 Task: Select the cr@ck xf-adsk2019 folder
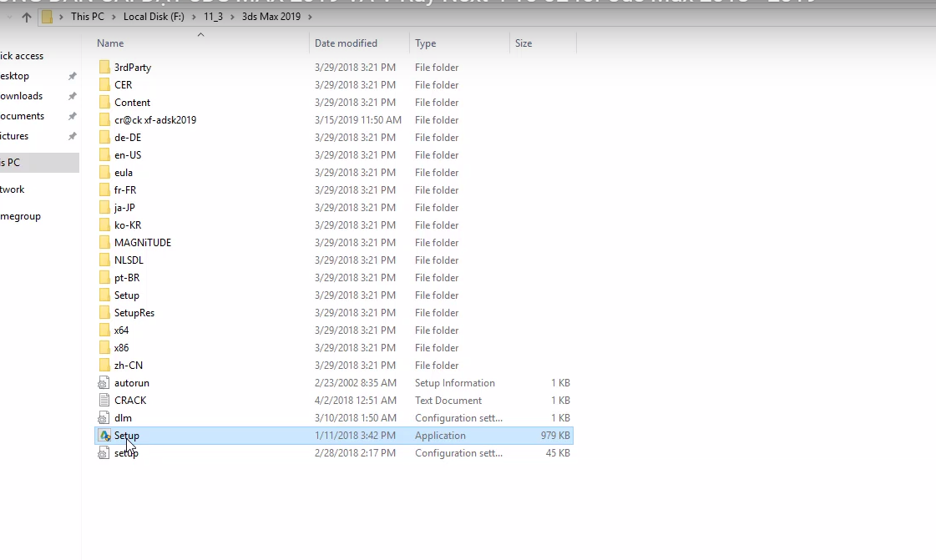pyautogui.click(x=154, y=120)
